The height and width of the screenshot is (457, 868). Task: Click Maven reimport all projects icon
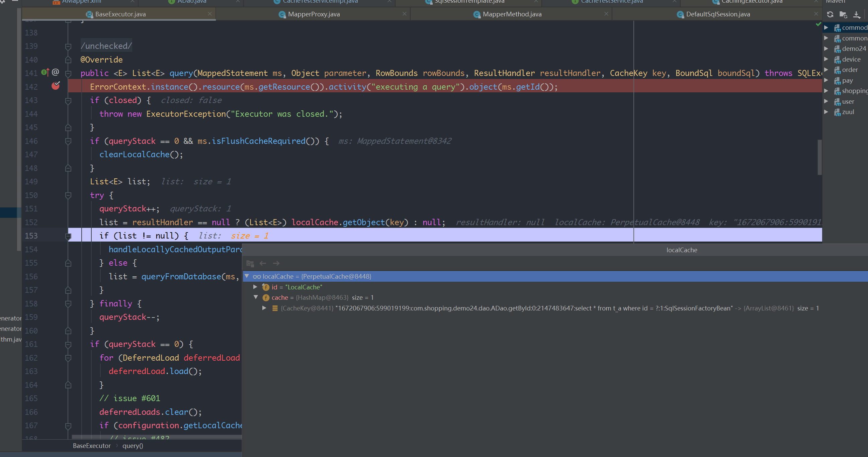(x=830, y=14)
